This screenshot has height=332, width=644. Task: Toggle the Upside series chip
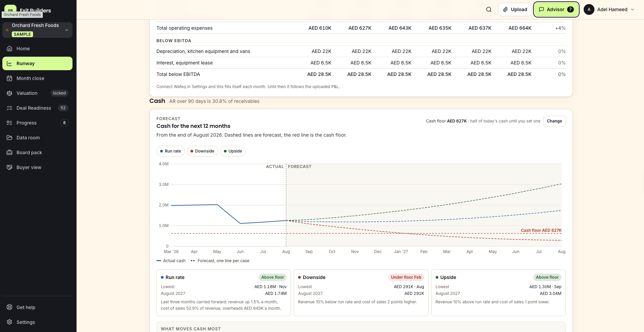(233, 151)
